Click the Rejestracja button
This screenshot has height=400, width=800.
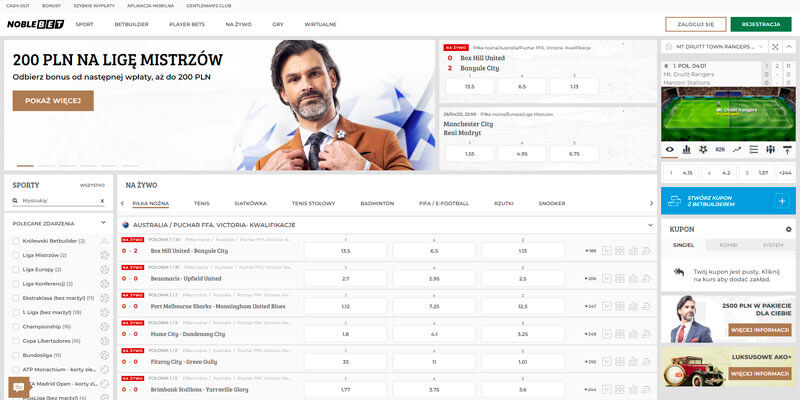761,24
